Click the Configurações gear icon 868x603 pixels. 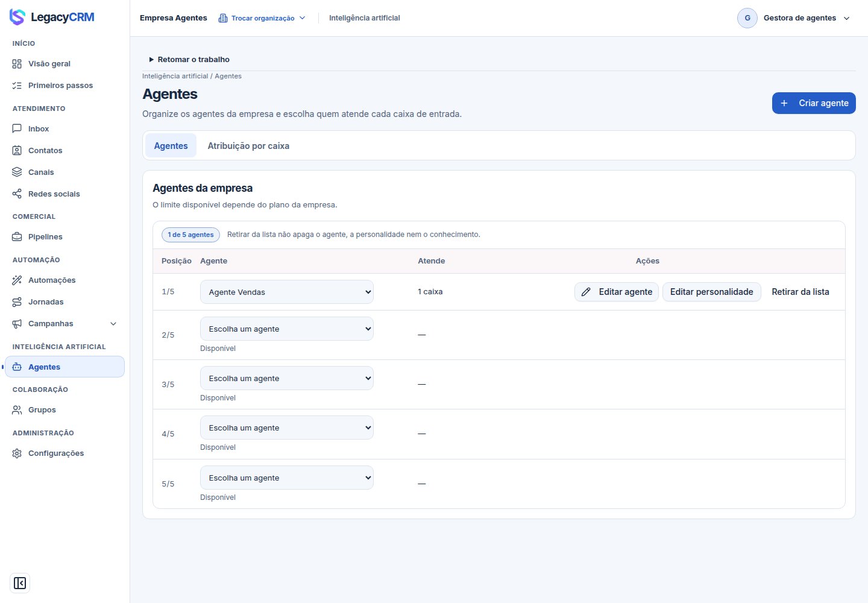17,453
